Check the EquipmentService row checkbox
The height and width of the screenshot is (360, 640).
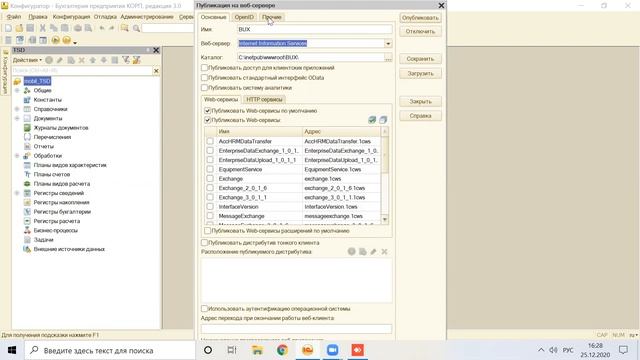coord(210,169)
